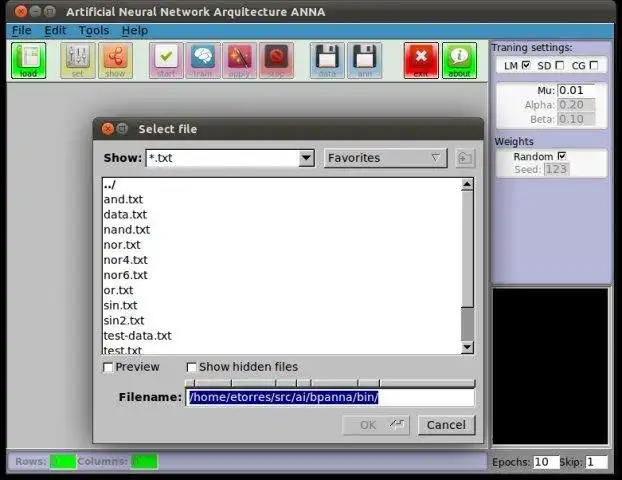This screenshot has width=622, height=480.
Task: Click the show network icon
Action: pyautogui.click(x=115, y=60)
